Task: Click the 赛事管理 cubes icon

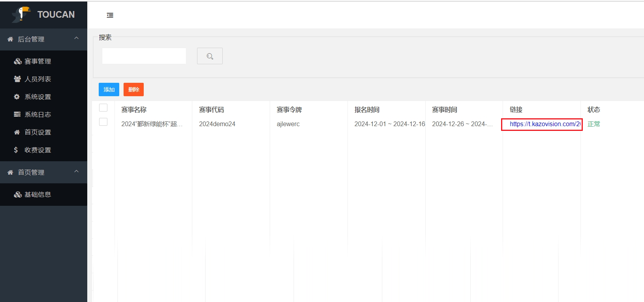Action: pos(18,62)
